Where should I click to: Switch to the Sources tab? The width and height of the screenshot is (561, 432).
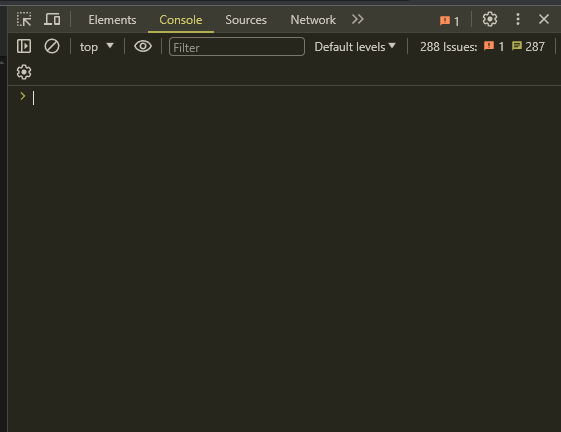click(246, 20)
